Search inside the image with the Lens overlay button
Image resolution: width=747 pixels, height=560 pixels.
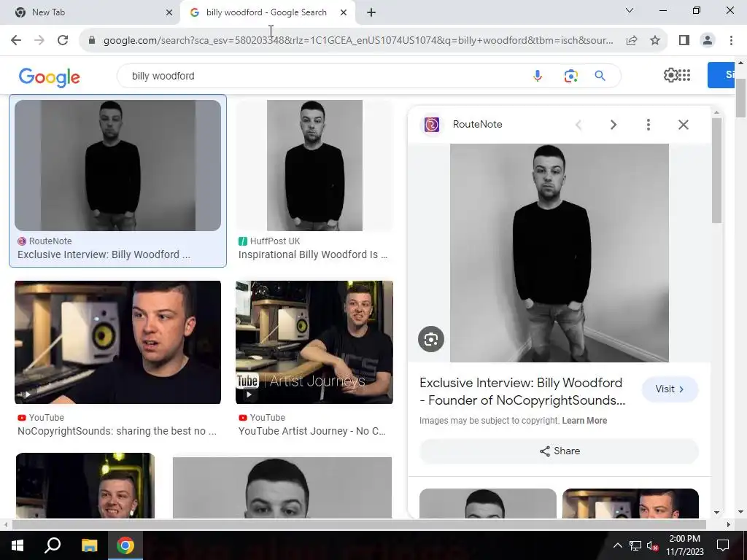pyautogui.click(x=430, y=339)
